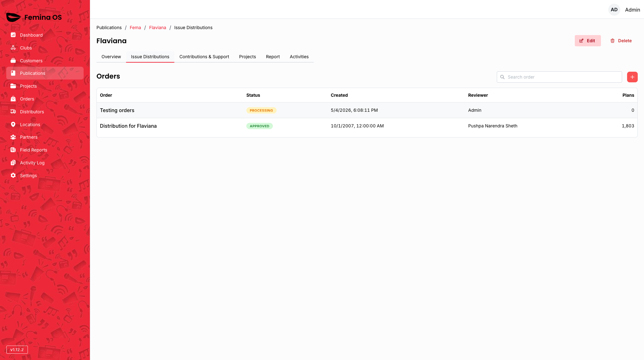Open Field Reports in sidebar
Screen dimensions: 644x360
(45, 150)
